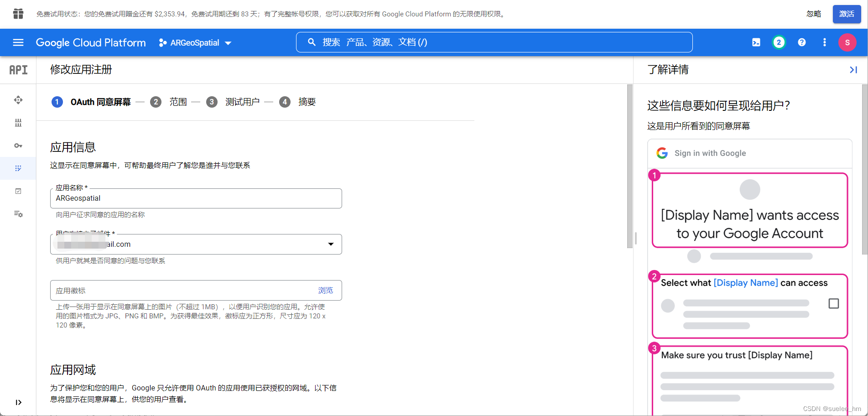This screenshot has height=416, width=868.
Task: Open the user account avatar S
Action: point(847,42)
